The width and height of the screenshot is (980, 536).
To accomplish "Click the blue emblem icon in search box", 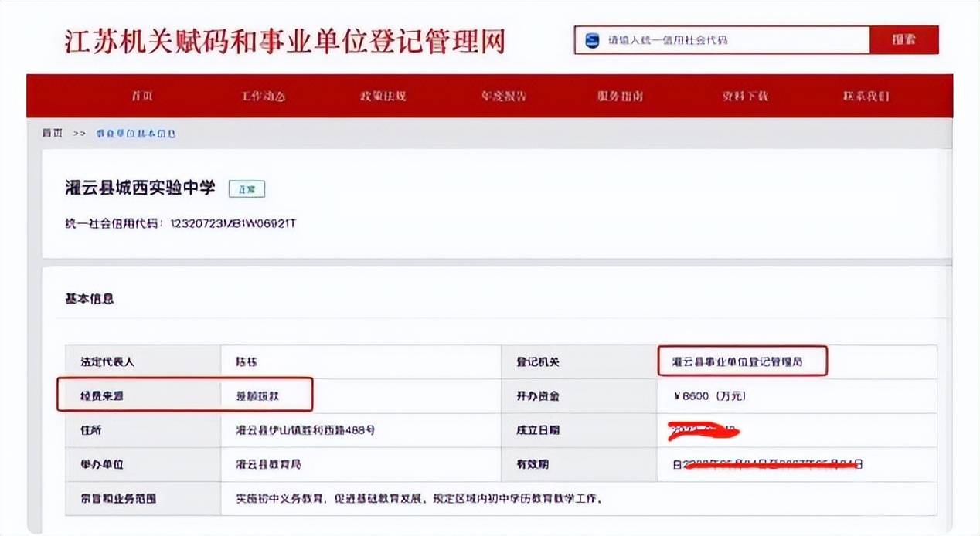I will pos(593,40).
